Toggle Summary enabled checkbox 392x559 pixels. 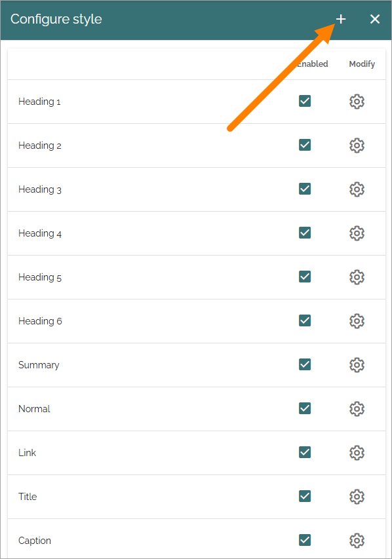[305, 364]
